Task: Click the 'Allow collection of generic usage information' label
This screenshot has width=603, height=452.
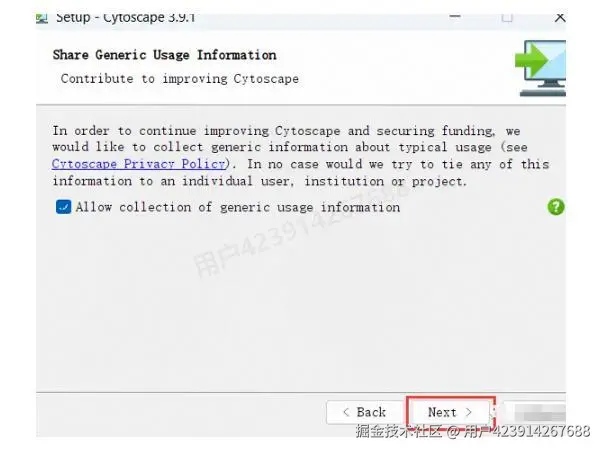Action: (238, 207)
